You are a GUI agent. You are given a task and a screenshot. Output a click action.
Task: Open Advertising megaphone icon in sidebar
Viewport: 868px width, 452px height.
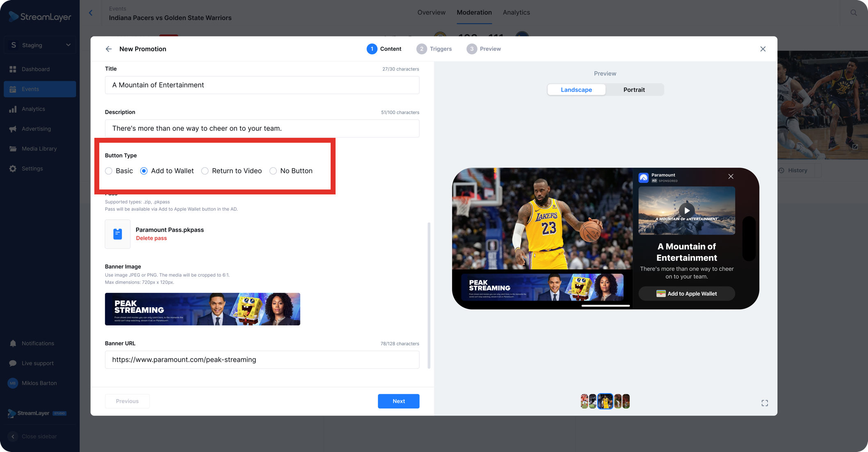pyautogui.click(x=13, y=129)
